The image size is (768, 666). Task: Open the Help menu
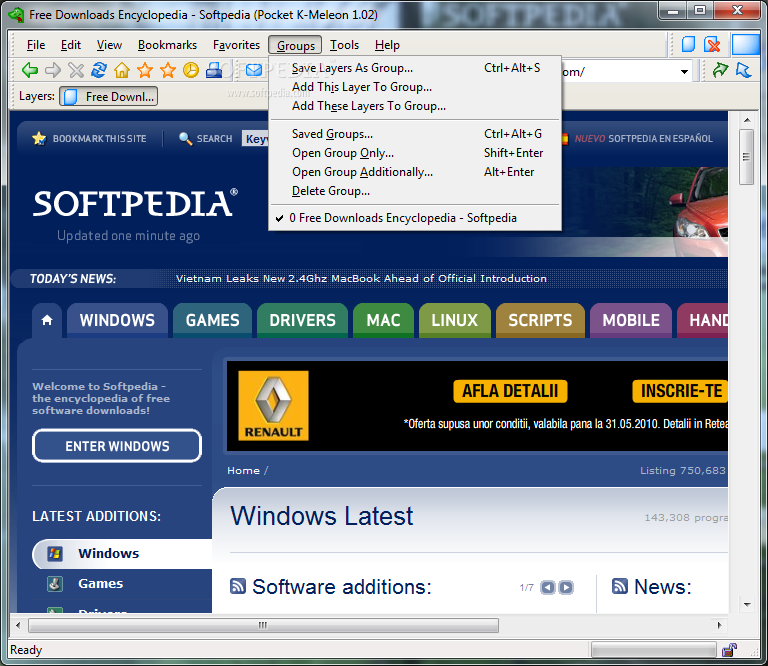tap(387, 45)
